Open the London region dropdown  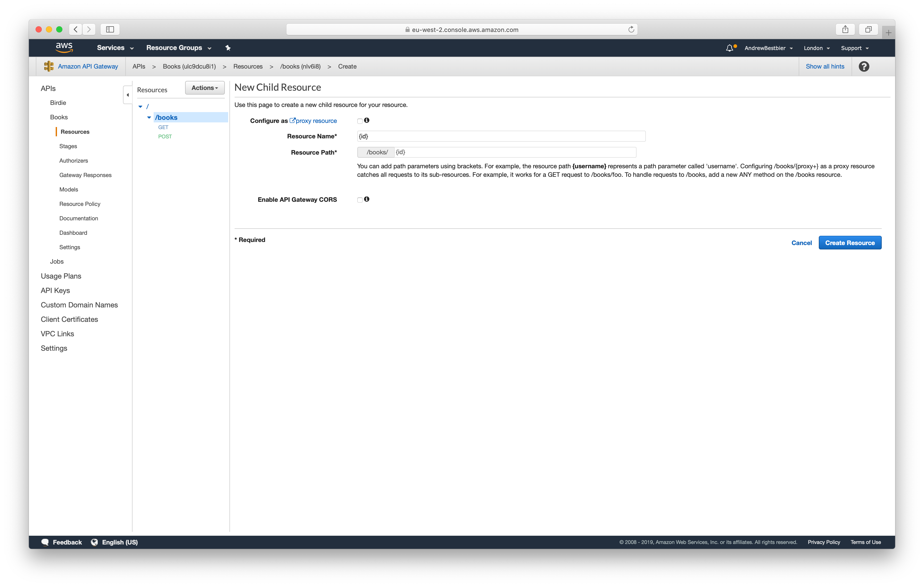pos(816,48)
